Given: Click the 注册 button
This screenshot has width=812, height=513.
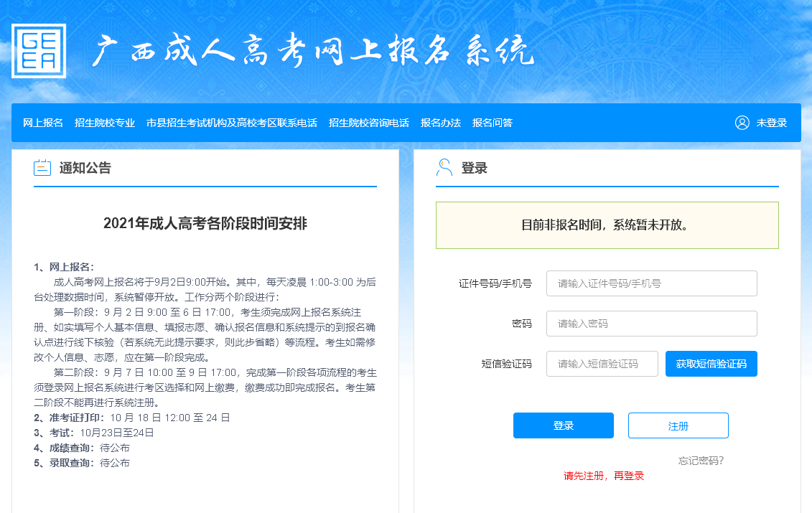Looking at the screenshot, I should [x=677, y=425].
